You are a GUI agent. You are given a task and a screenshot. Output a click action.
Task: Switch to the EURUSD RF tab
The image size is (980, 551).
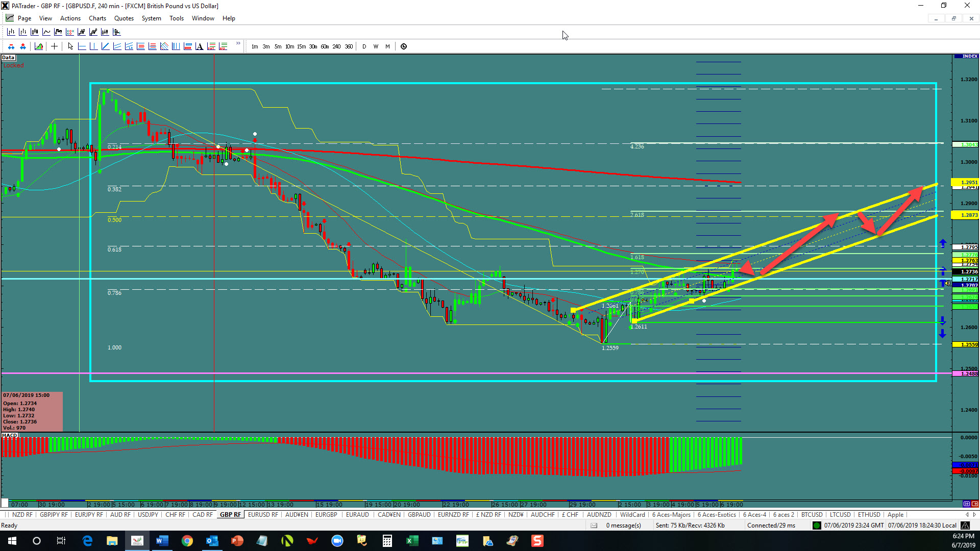pos(263,515)
